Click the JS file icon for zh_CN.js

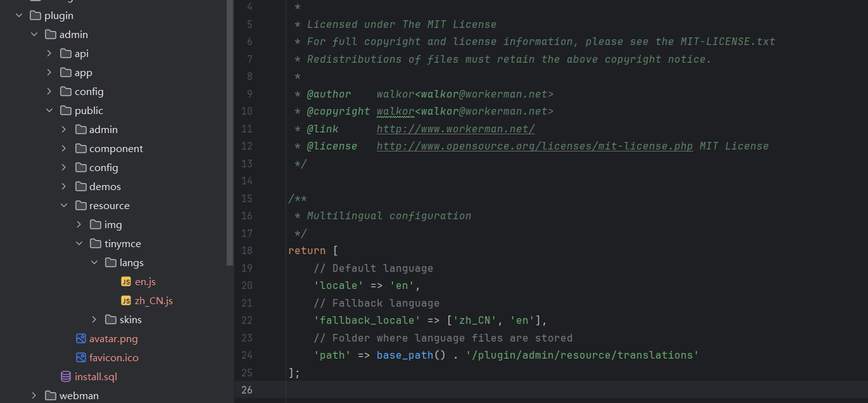126,300
